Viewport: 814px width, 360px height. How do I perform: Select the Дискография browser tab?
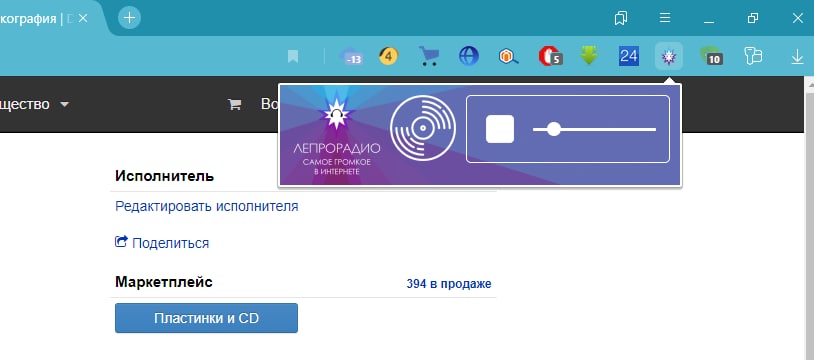[36, 19]
